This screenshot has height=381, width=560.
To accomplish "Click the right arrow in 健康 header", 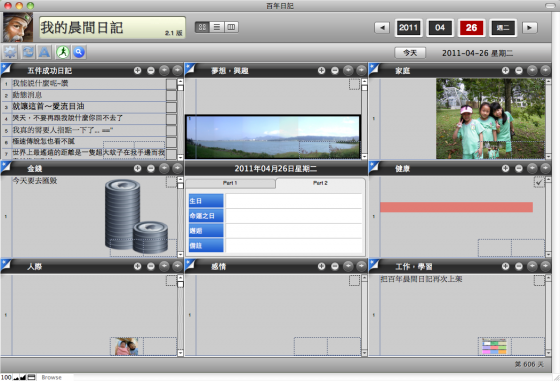I will pyautogui.click(x=545, y=168).
